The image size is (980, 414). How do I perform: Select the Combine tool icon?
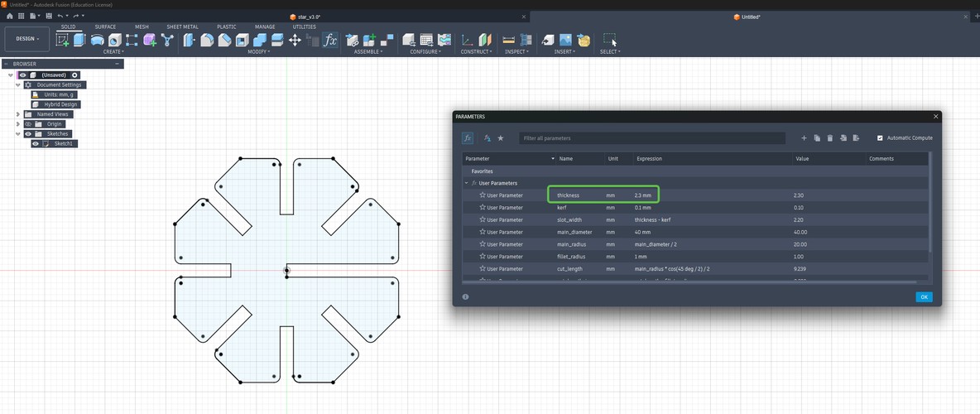click(259, 40)
